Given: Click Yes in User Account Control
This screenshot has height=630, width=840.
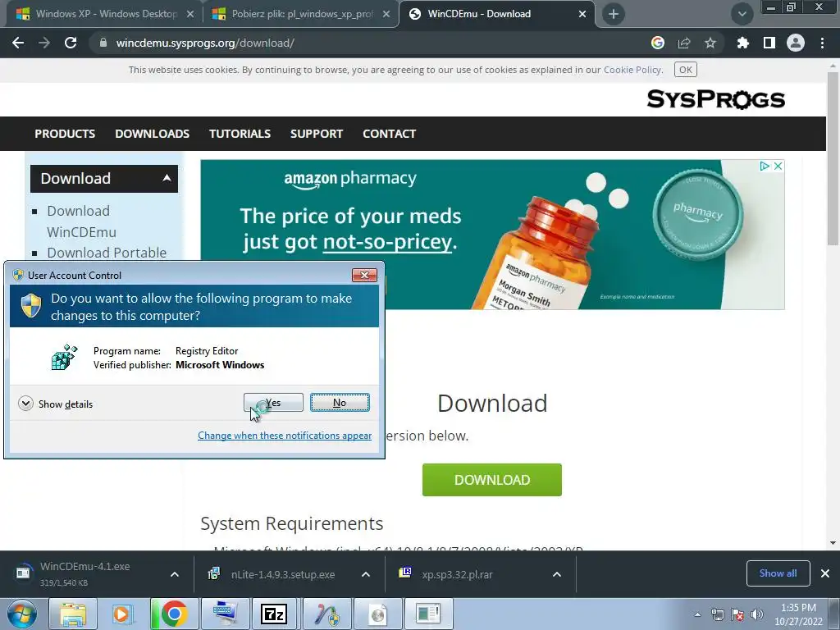Looking at the screenshot, I should coord(273,403).
